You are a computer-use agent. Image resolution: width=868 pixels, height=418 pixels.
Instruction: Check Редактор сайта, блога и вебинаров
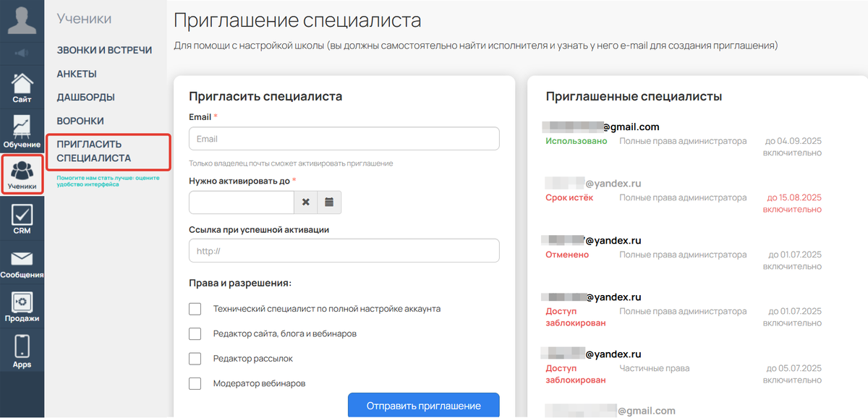[x=194, y=333]
